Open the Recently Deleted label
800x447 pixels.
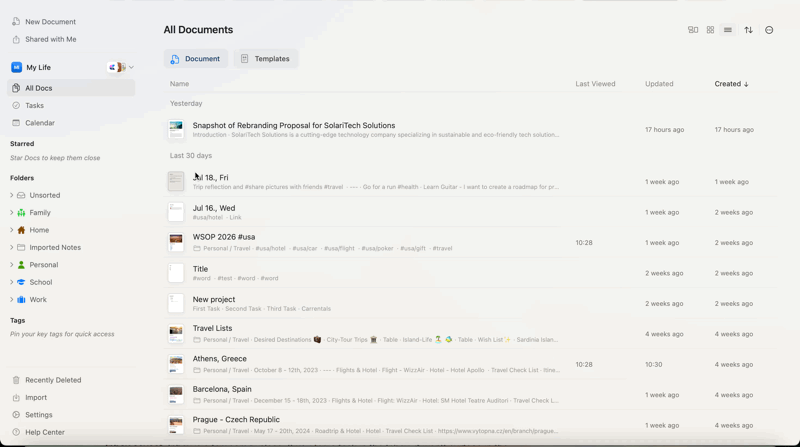point(53,380)
